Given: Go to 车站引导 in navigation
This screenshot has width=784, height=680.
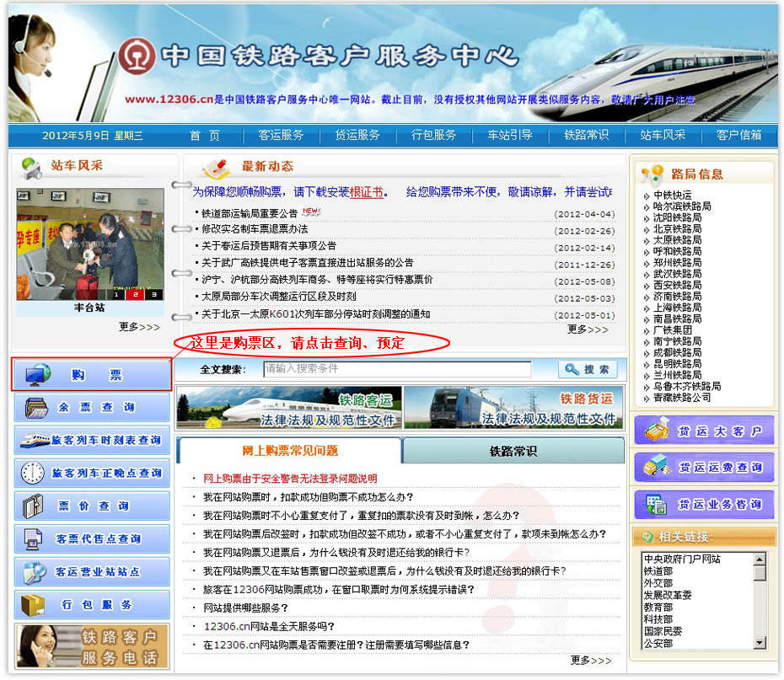Looking at the screenshot, I should [x=509, y=135].
